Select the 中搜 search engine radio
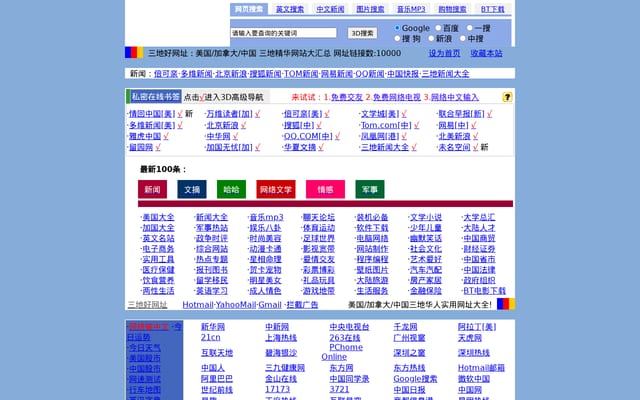Image resolution: width=640 pixels, height=400 pixels. (x=463, y=38)
